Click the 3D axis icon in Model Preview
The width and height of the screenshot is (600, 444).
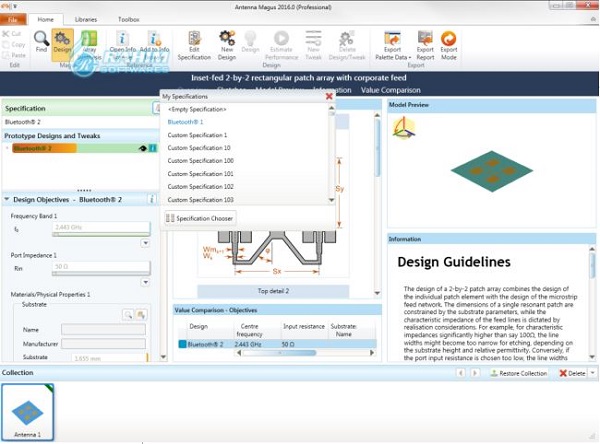coord(404,128)
